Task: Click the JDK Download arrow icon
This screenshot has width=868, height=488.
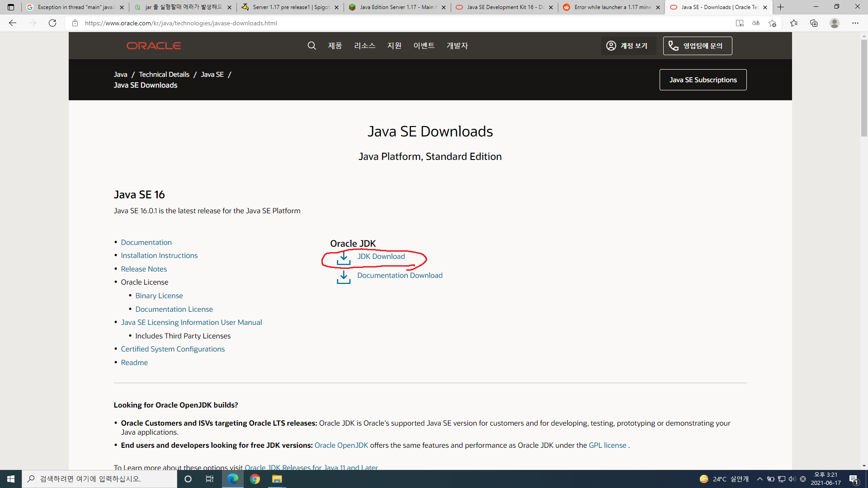Action: click(x=344, y=258)
